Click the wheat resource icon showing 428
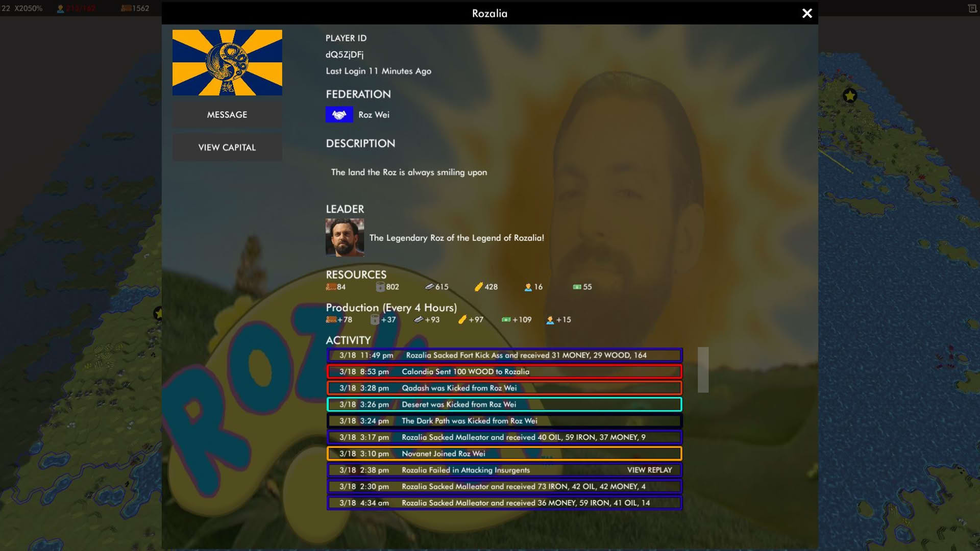 click(x=479, y=287)
